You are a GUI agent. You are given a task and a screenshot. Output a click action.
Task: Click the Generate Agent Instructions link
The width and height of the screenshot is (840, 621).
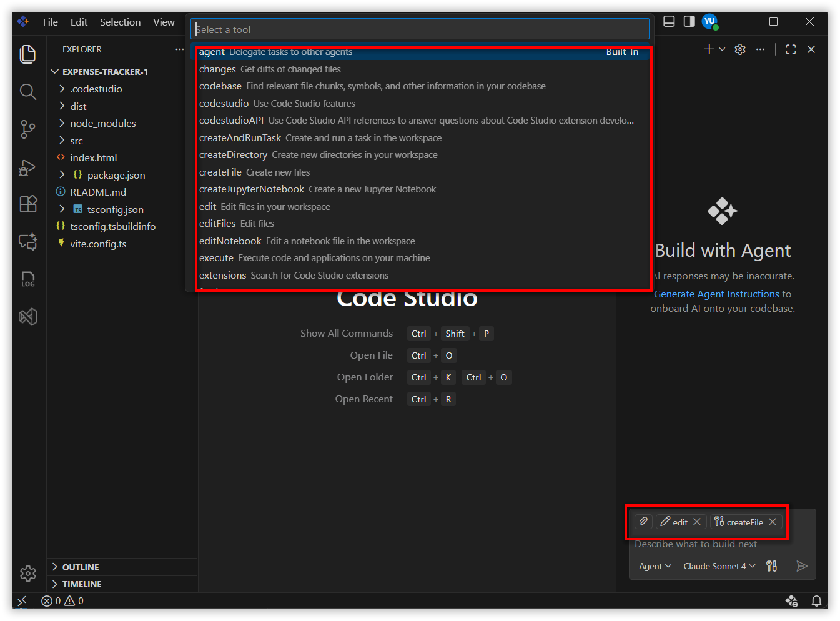[x=716, y=294]
